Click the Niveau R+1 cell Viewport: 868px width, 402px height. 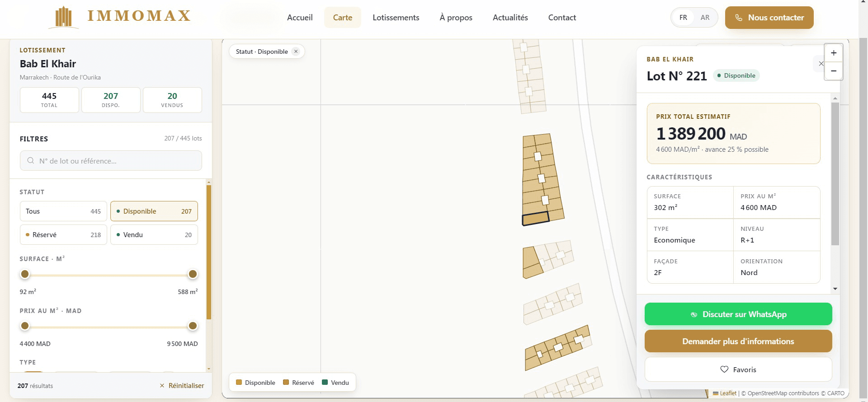777,235
